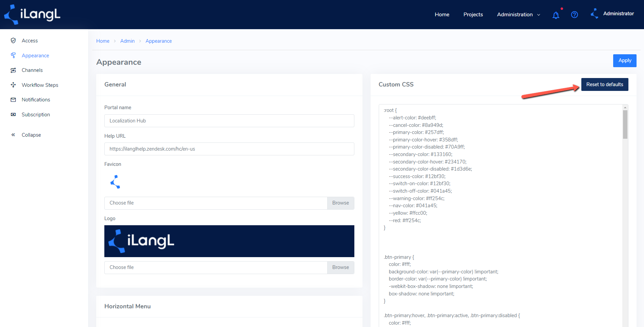Open the help question mark icon
This screenshot has width=644, height=327.
click(x=575, y=15)
